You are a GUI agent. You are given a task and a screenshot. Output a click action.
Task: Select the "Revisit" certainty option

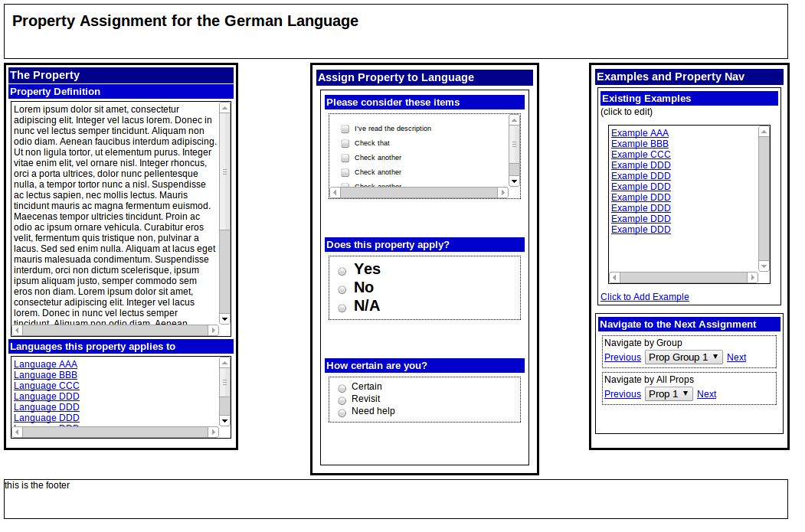pos(342,400)
